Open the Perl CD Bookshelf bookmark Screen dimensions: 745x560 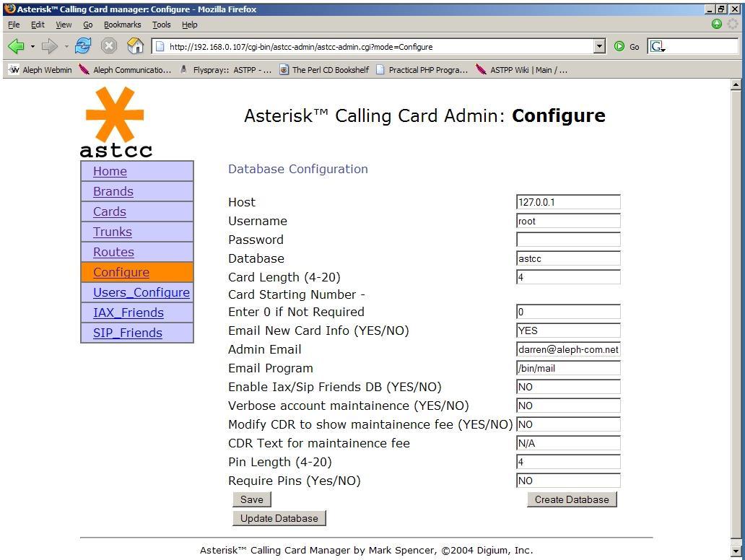coord(324,70)
